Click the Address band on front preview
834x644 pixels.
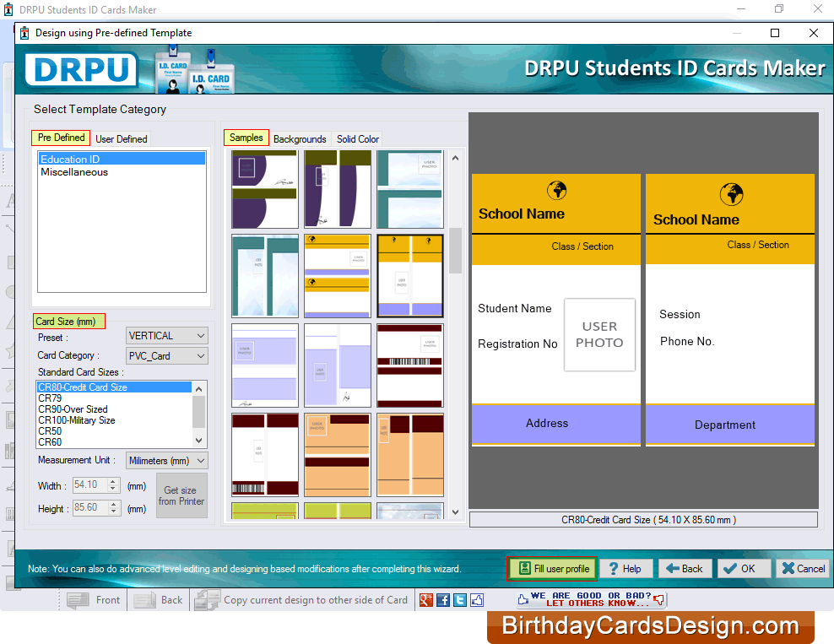pyautogui.click(x=555, y=424)
